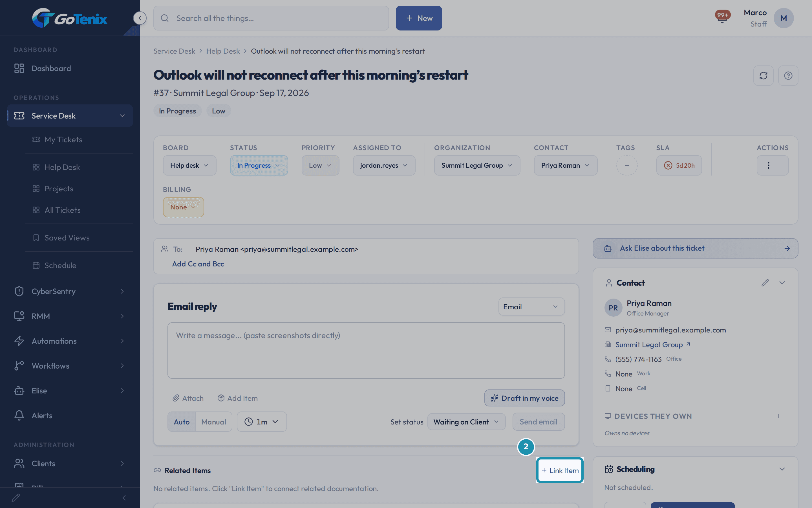Image resolution: width=812 pixels, height=508 pixels.
Task: Click the refresh ticket icon
Action: 763,76
